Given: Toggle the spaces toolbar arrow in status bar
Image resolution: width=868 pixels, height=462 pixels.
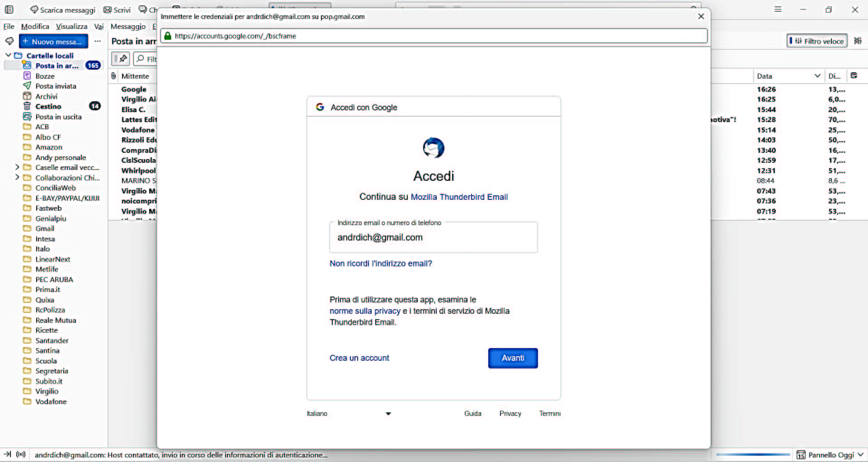Looking at the screenshot, I should click(x=8, y=454).
